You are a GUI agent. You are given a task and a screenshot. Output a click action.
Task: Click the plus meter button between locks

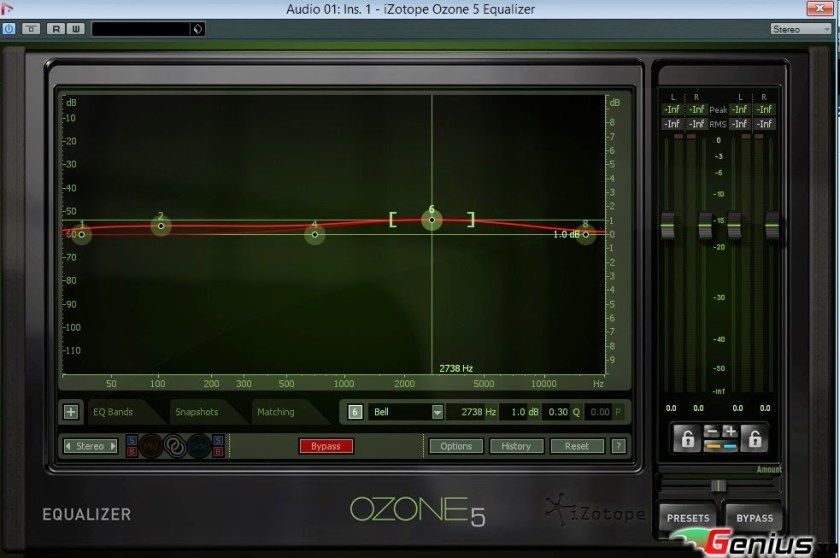pos(730,432)
